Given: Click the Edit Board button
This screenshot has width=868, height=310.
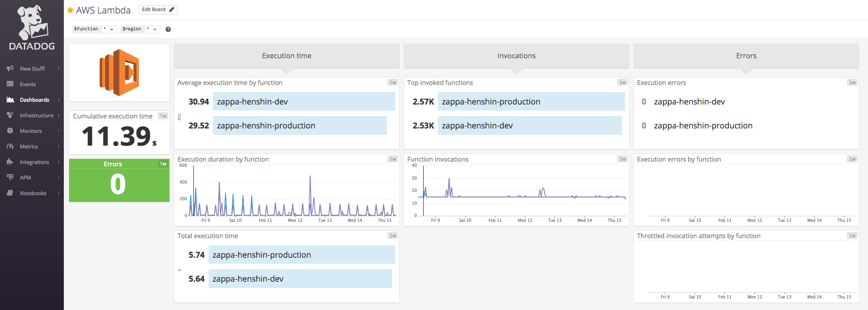Looking at the screenshot, I should coord(158,10).
